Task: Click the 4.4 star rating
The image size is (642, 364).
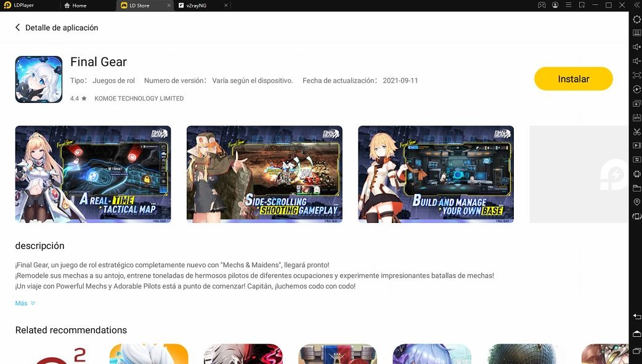Action: tap(78, 99)
